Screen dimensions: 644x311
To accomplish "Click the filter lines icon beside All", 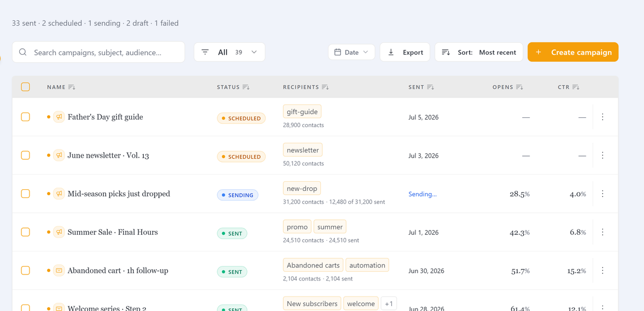I will [205, 53].
